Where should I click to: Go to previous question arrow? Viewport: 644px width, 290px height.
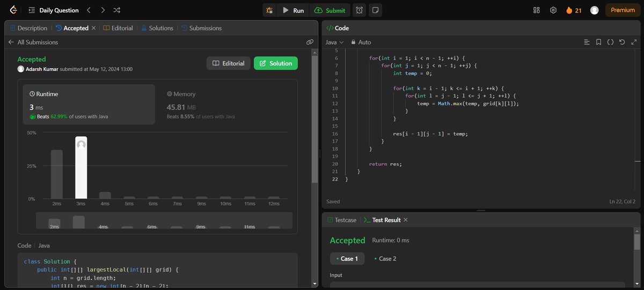tap(89, 10)
